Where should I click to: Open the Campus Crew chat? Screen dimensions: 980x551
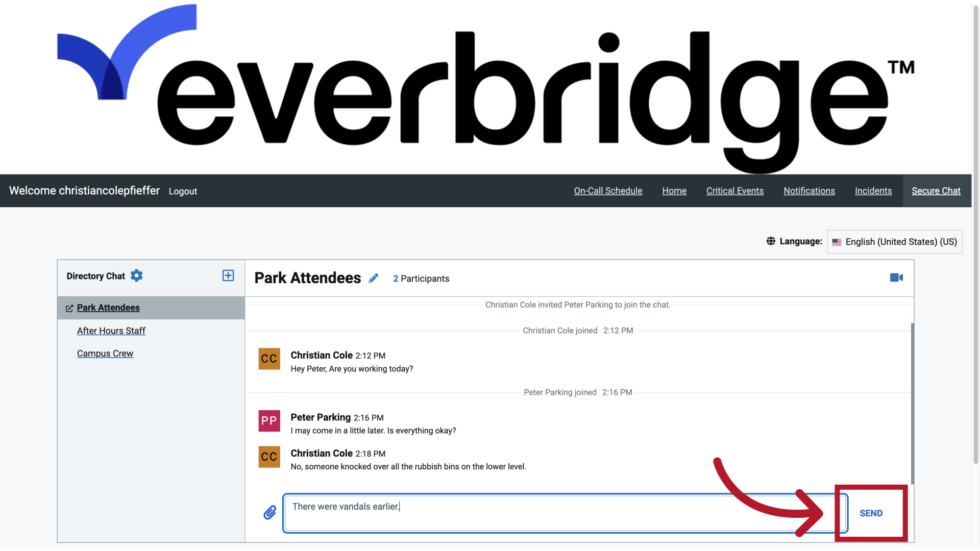tap(105, 354)
